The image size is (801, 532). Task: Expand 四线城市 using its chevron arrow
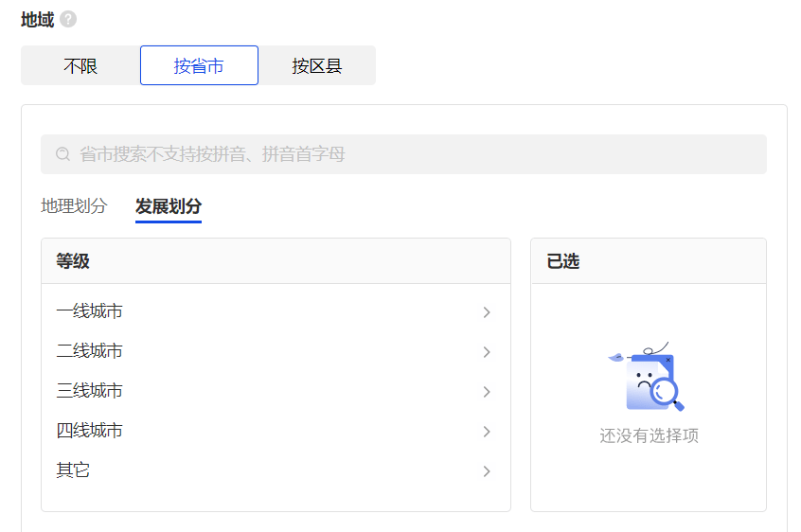487,432
